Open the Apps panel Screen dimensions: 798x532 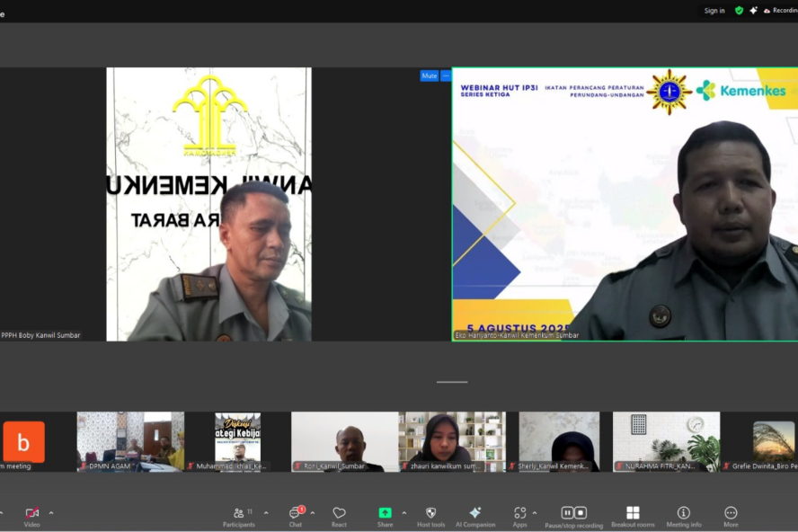point(519,516)
